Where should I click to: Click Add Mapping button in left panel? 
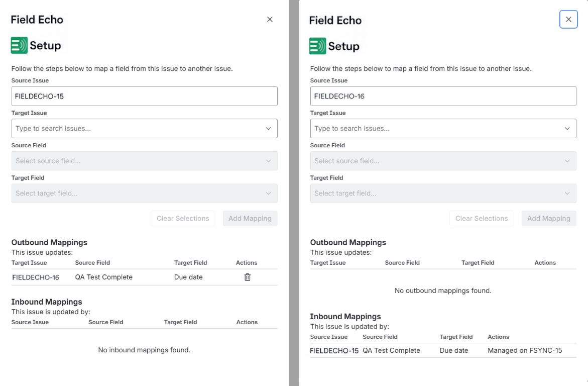(x=250, y=218)
